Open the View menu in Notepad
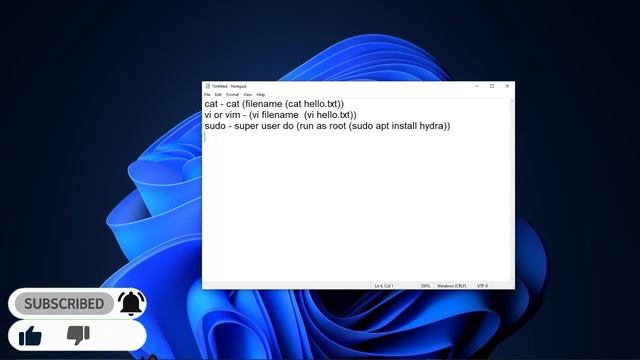 click(248, 95)
